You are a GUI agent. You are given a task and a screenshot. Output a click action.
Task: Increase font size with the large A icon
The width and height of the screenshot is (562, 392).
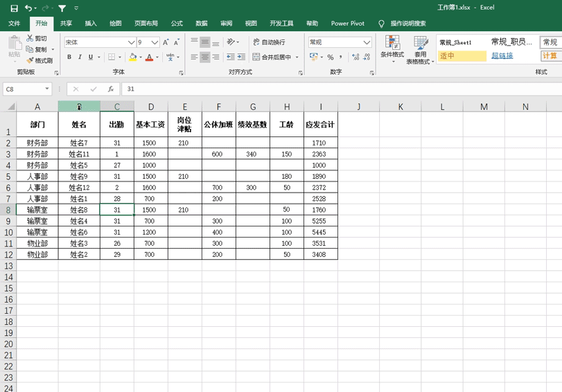tap(166, 42)
